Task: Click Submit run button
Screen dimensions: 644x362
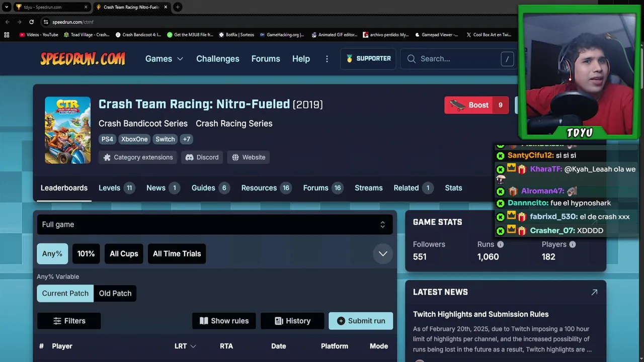Action: coord(361,321)
